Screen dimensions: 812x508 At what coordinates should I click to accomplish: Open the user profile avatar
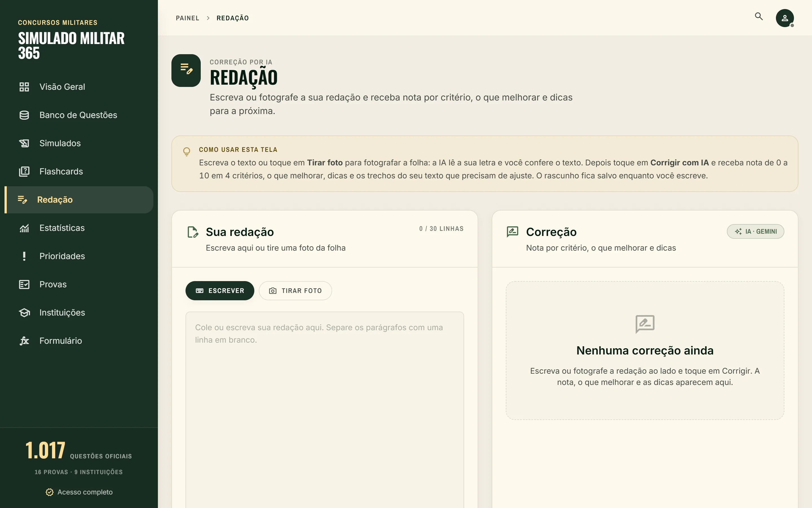(784, 18)
